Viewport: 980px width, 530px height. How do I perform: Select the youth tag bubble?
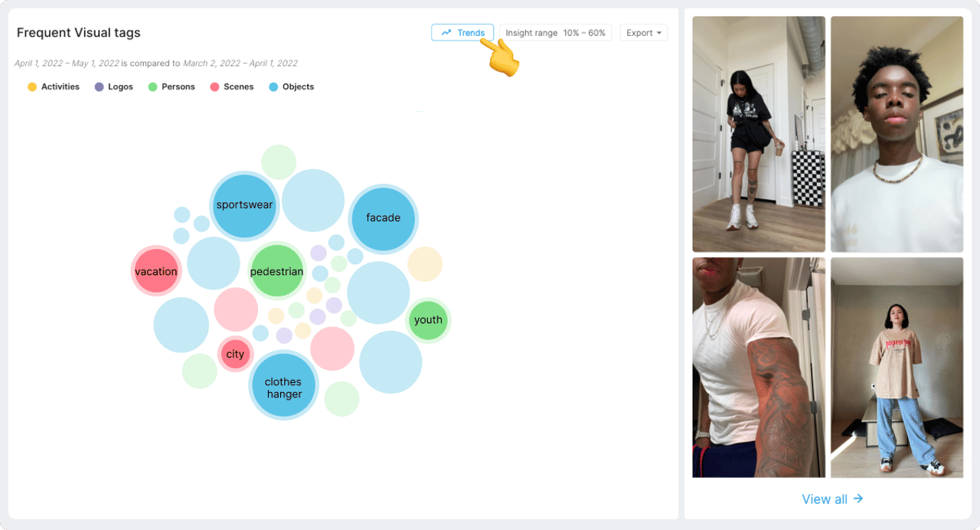428,320
